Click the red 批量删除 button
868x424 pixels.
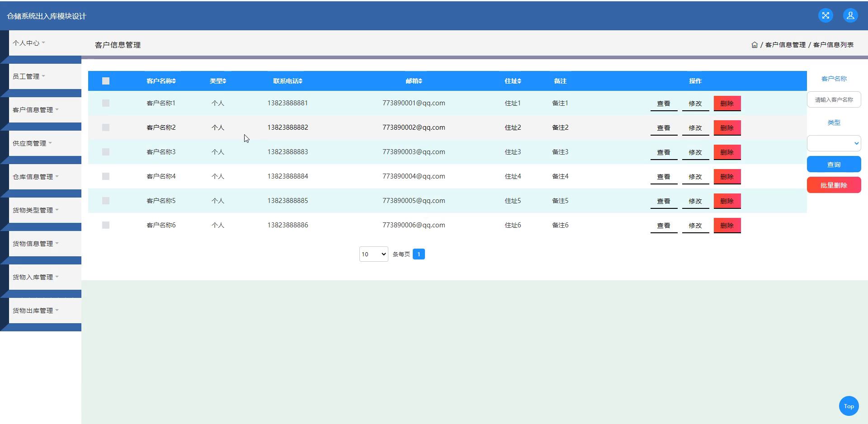(x=834, y=185)
